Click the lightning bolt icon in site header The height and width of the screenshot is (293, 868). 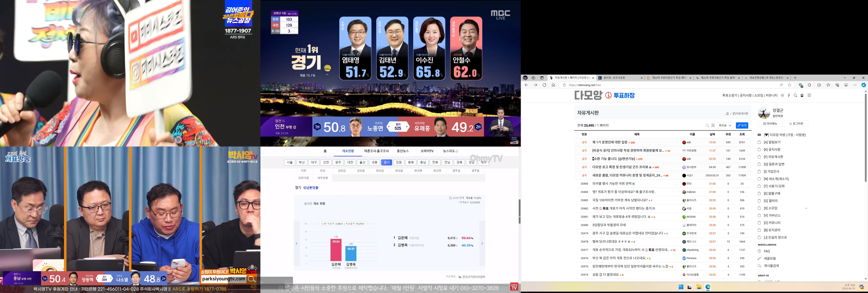tap(789, 95)
